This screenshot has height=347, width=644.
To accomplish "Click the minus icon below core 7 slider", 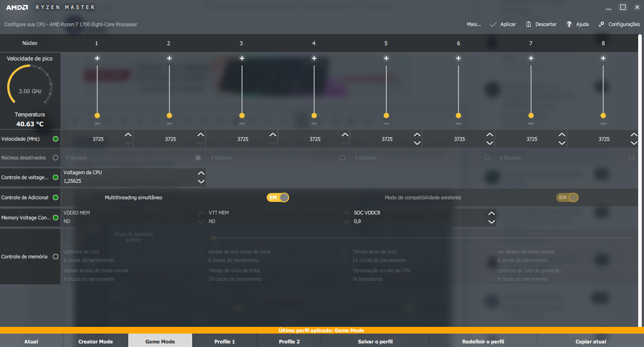I will pyautogui.click(x=531, y=123).
